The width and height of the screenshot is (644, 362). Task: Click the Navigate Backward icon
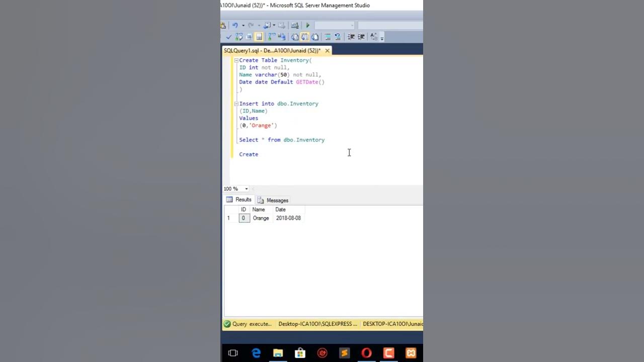coord(267,25)
